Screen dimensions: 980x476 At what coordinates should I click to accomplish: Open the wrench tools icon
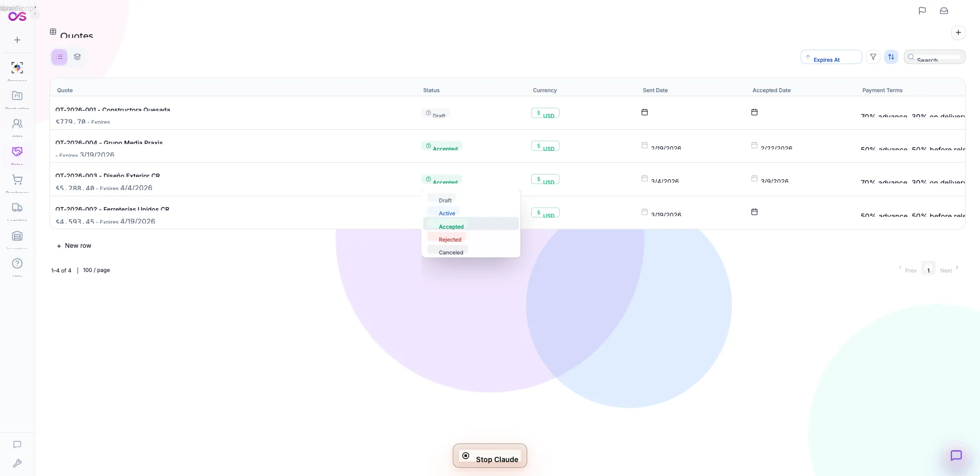[x=17, y=464]
